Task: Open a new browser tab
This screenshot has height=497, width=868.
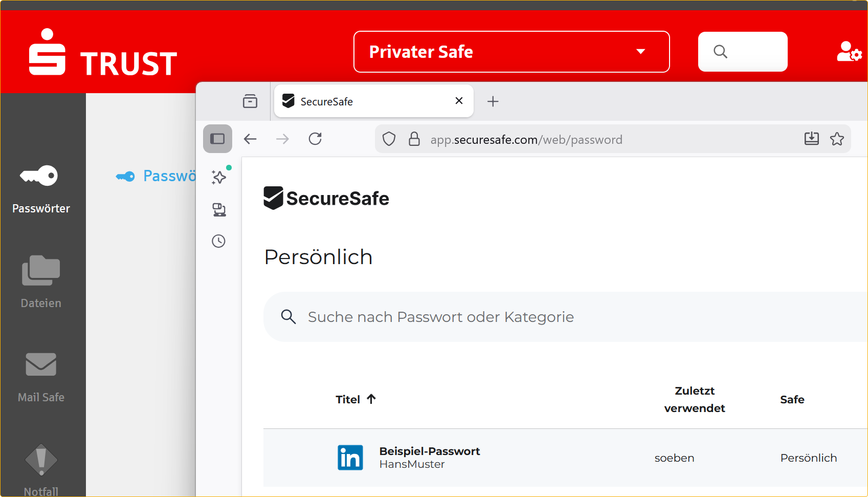Action: pos(493,101)
